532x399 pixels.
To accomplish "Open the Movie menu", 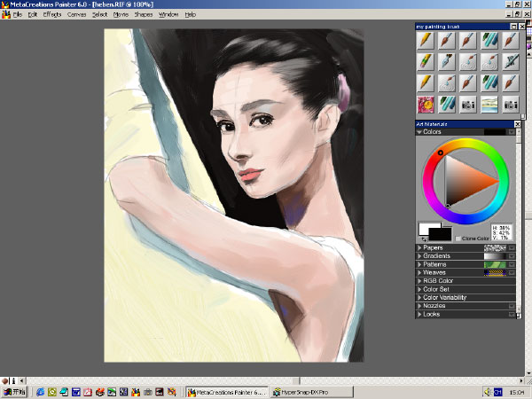I will (x=121, y=14).
